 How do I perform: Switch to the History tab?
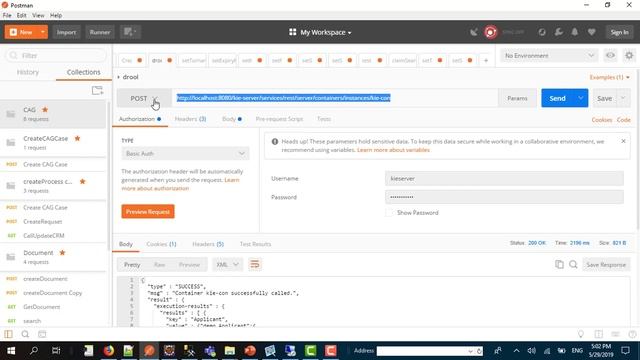(x=28, y=72)
